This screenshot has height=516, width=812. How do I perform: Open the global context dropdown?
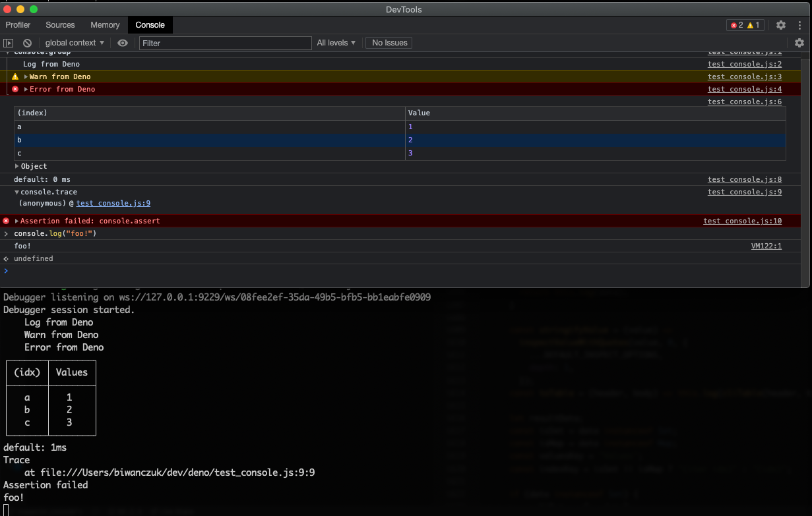[74, 43]
